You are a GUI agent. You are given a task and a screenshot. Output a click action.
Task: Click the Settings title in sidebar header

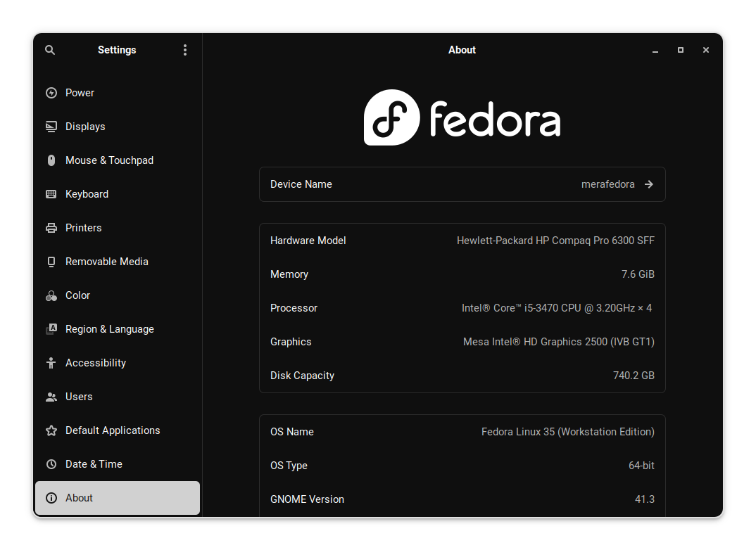tap(117, 50)
